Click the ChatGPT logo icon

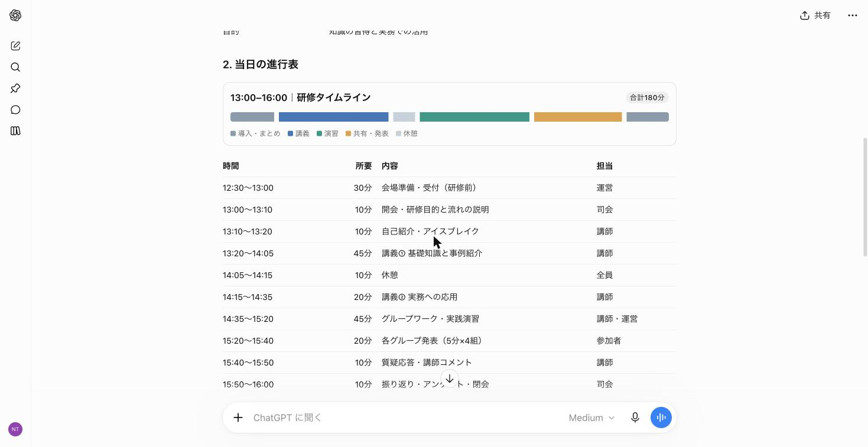[x=15, y=15]
